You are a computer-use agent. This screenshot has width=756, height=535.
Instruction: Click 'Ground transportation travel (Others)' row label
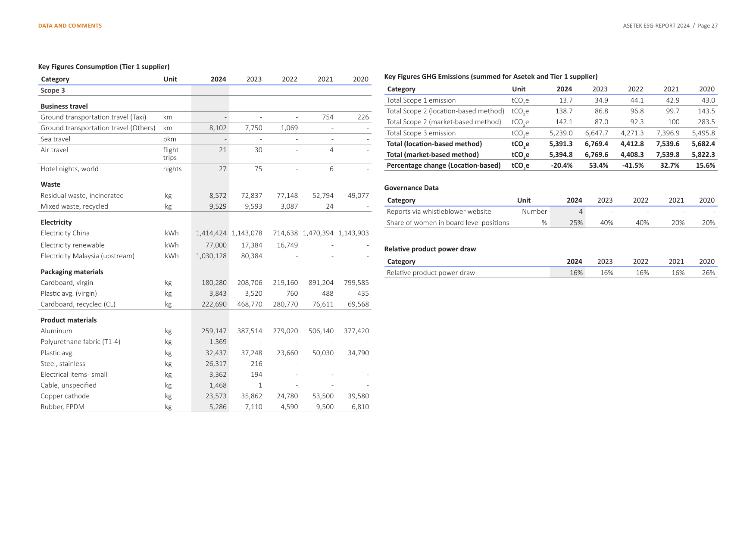pyautogui.click(x=98, y=128)
